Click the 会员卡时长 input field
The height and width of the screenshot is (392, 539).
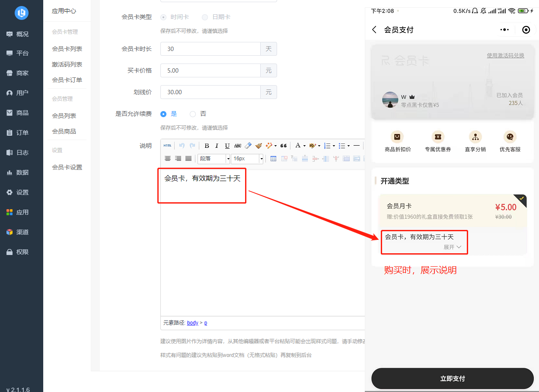point(210,49)
